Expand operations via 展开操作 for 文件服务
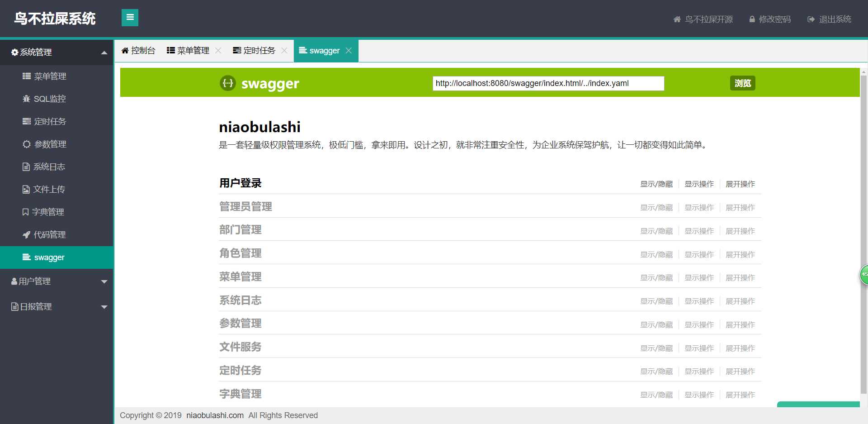868x424 pixels. click(740, 348)
